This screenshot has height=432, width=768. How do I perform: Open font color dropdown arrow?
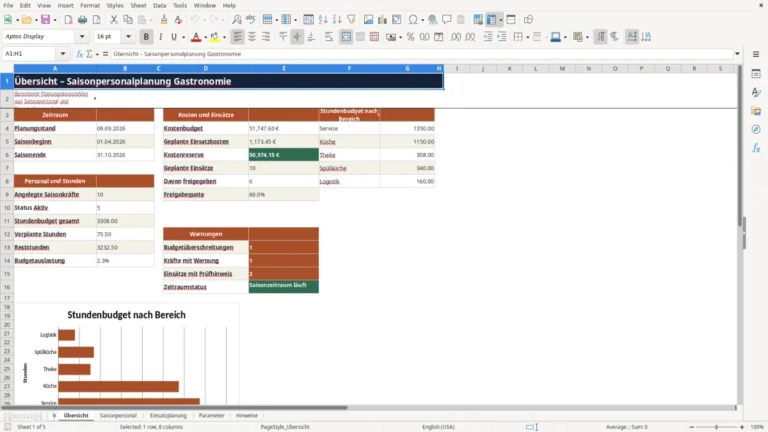pyautogui.click(x=205, y=37)
